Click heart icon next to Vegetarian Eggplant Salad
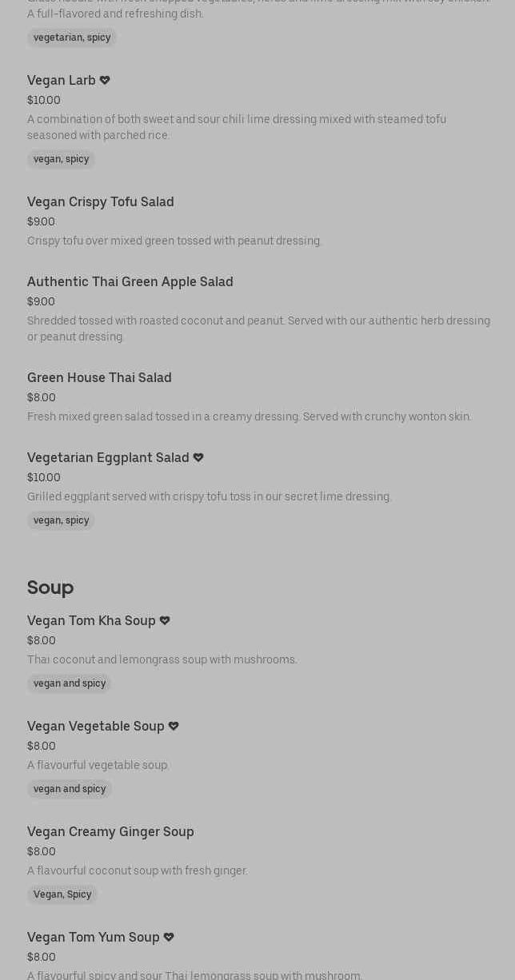 198,457
